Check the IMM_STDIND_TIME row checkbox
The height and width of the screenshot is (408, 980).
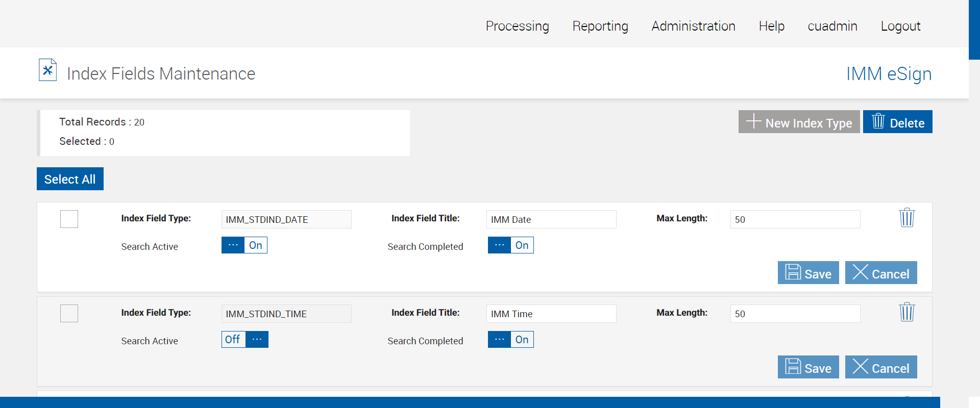pyautogui.click(x=69, y=314)
